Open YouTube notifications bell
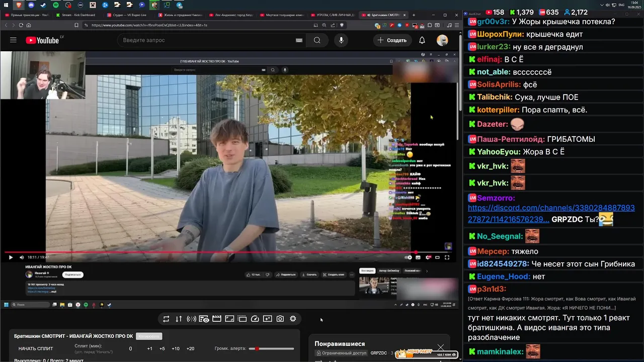The height and width of the screenshot is (362, 644). coord(422,40)
